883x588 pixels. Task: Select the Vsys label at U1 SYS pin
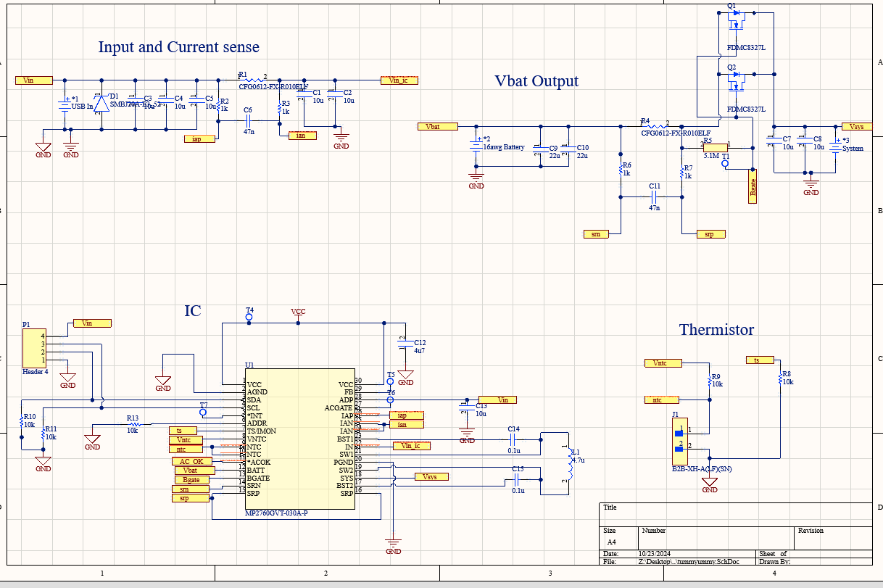tap(431, 477)
